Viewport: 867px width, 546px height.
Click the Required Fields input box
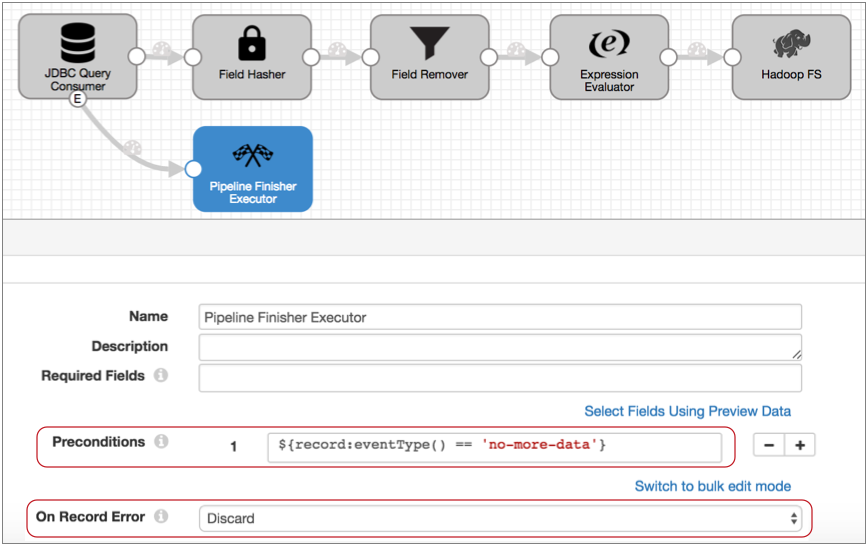[x=500, y=377]
